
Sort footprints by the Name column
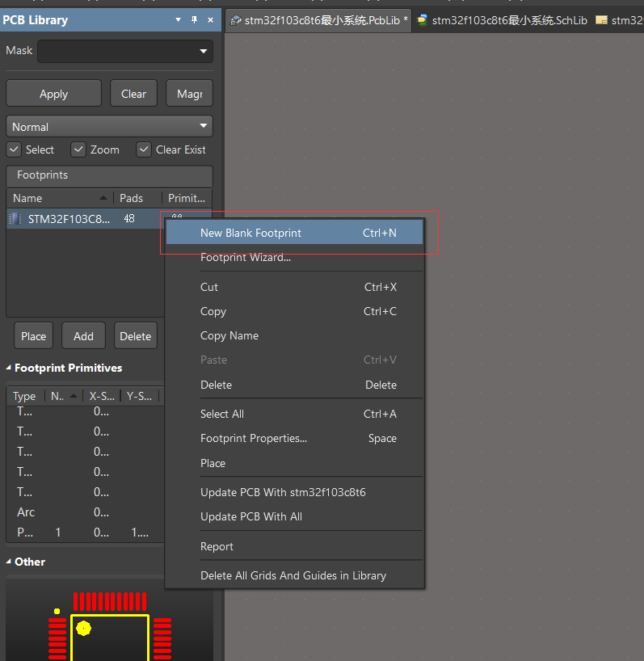60,198
